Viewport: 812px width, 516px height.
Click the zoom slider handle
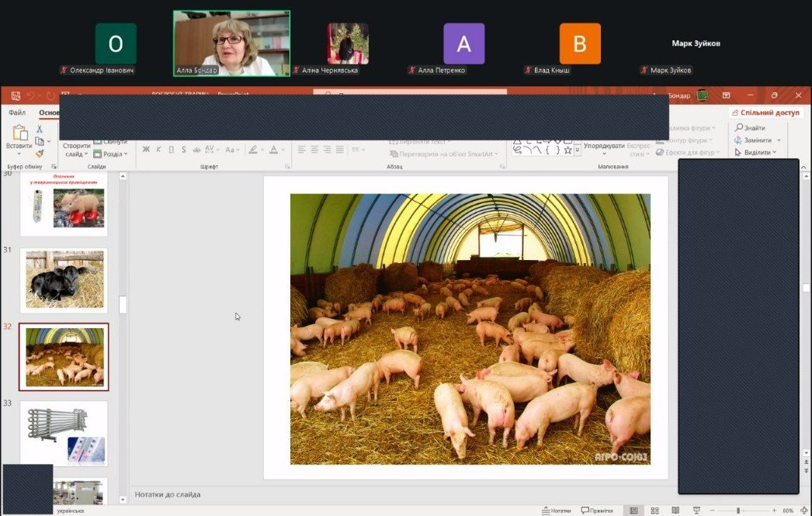coord(737,511)
